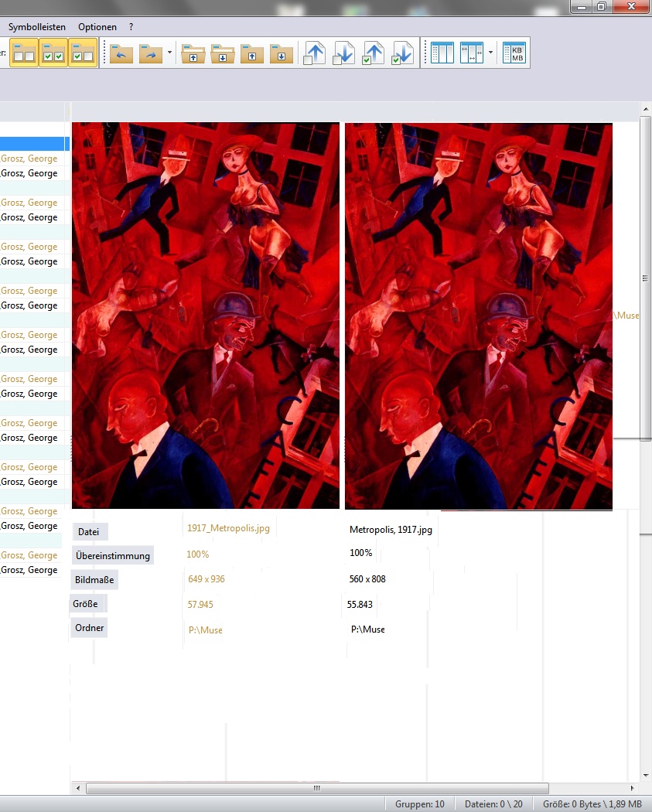
Task: Toggle the folder icon with two checked boxes
Action: (53, 53)
